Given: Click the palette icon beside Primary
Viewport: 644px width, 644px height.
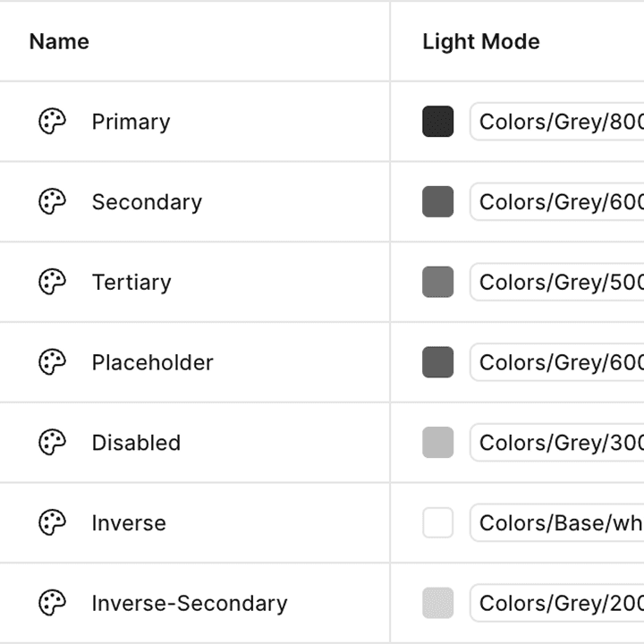Looking at the screenshot, I should 52,121.
